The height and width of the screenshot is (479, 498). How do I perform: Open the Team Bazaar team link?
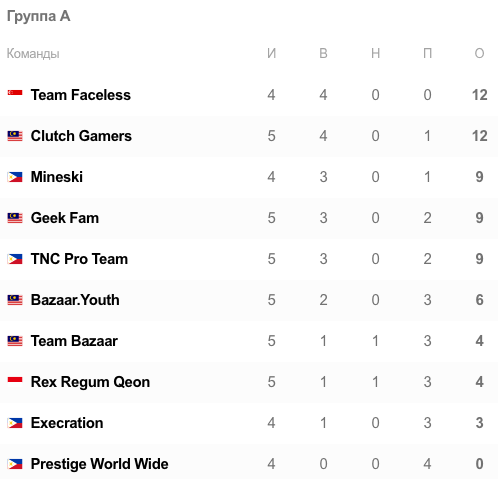click(x=74, y=341)
